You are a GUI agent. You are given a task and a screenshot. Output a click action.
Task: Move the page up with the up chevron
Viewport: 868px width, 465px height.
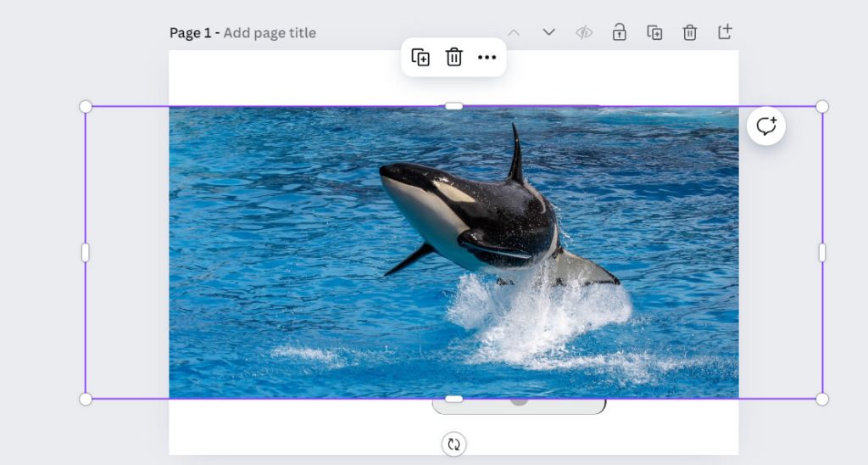514,32
